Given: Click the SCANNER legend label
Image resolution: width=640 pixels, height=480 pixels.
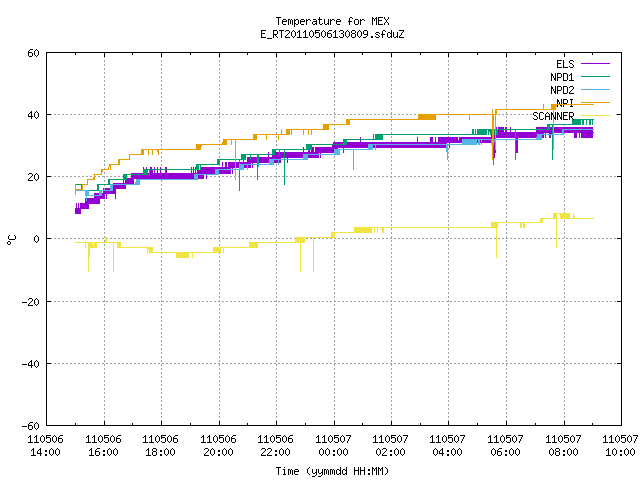Looking at the screenshot, I should point(553,116).
